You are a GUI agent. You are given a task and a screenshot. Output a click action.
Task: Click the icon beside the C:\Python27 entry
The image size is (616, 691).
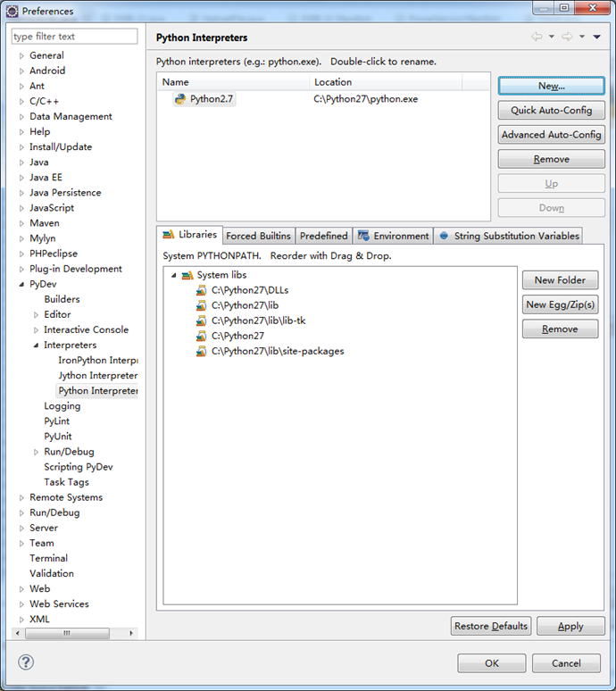[202, 336]
